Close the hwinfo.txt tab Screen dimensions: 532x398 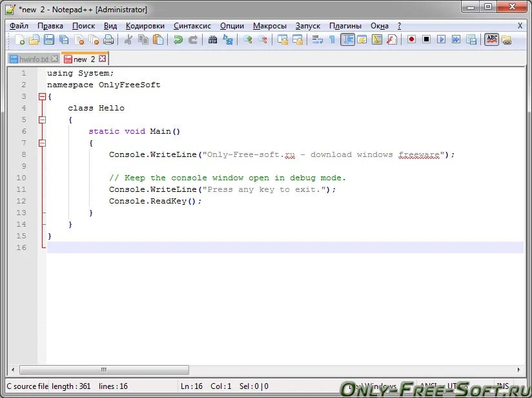(55, 59)
